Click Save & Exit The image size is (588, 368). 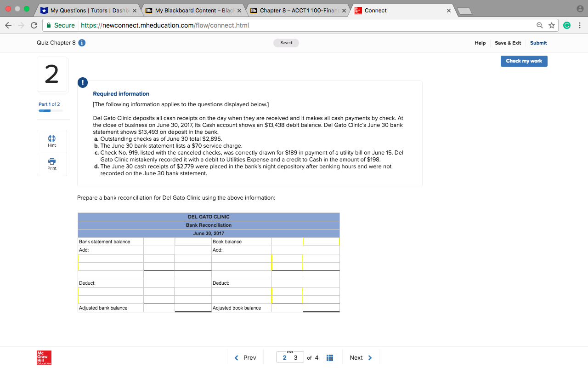(x=508, y=43)
